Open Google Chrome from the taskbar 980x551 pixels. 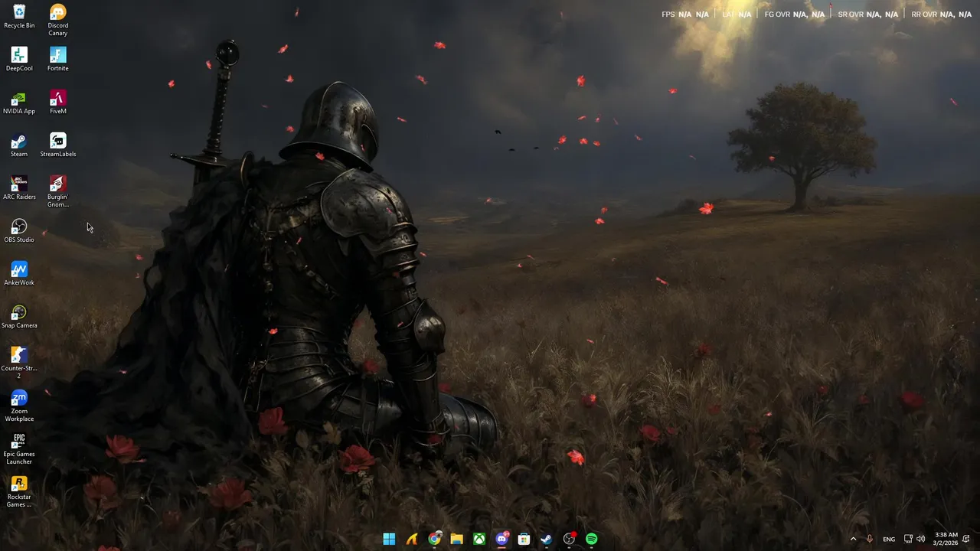click(x=434, y=539)
